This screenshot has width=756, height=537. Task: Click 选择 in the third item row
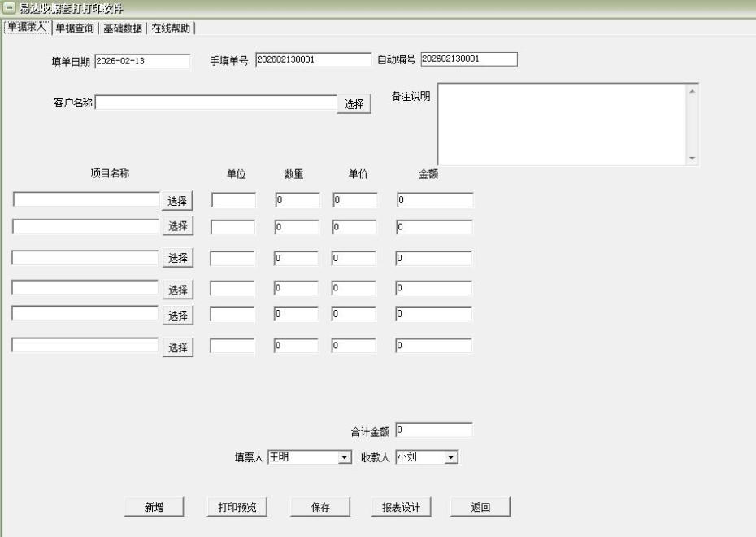[177, 258]
